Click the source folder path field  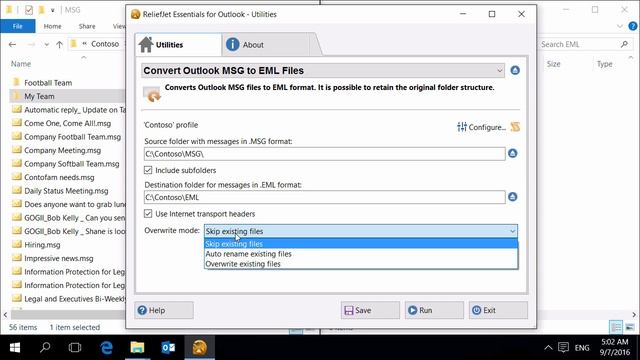324,154
